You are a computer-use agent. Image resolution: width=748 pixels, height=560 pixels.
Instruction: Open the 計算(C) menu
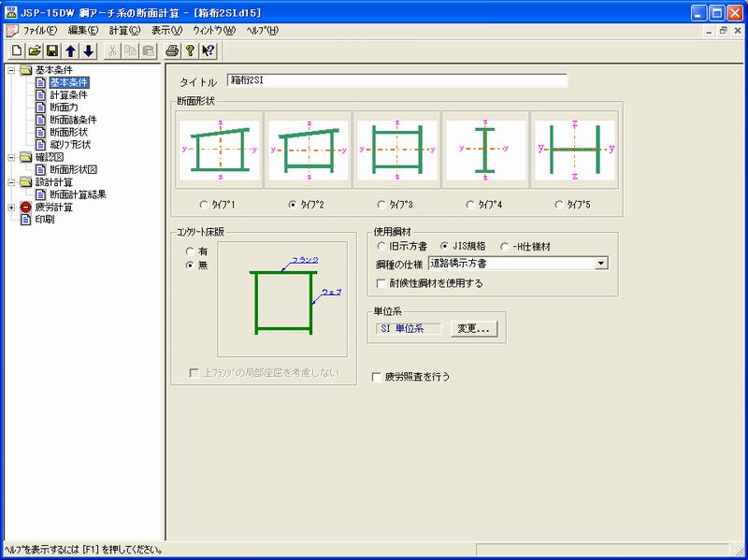(x=124, y=31)
